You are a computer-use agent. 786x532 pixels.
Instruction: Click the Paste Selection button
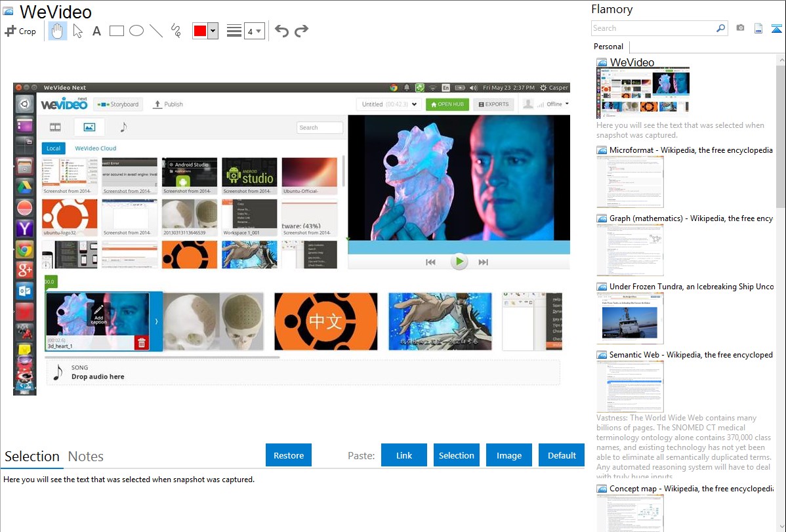pos(456,455)
